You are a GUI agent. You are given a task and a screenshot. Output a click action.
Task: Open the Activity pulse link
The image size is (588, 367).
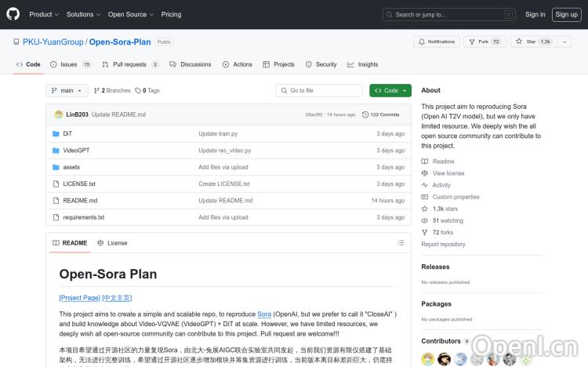[441, 185]
